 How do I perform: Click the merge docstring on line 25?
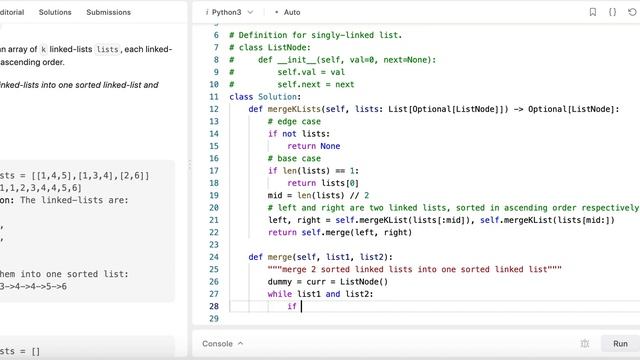point(415,269)
